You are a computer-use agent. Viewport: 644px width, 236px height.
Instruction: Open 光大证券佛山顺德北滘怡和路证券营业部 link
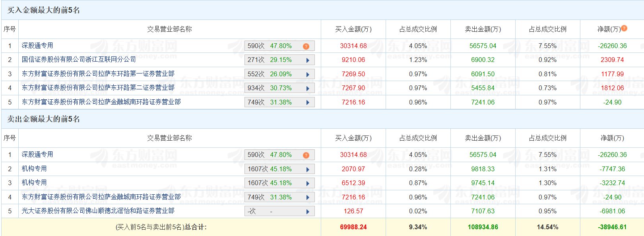(98, 211)
